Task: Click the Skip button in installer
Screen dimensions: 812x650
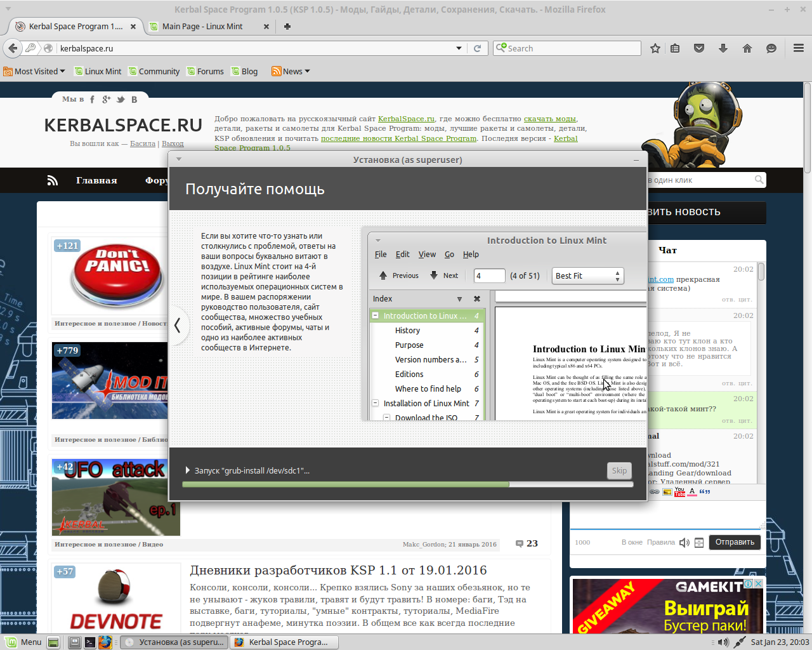Action: [619, 470]
